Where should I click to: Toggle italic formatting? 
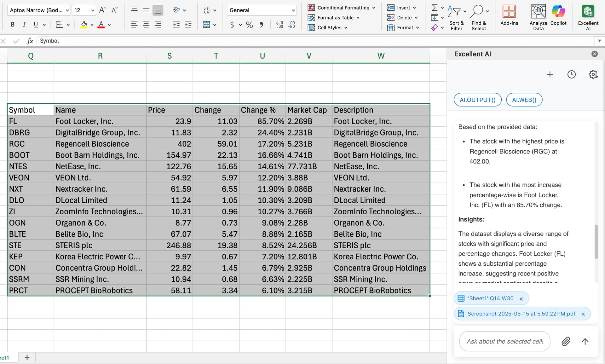point(24,25)
